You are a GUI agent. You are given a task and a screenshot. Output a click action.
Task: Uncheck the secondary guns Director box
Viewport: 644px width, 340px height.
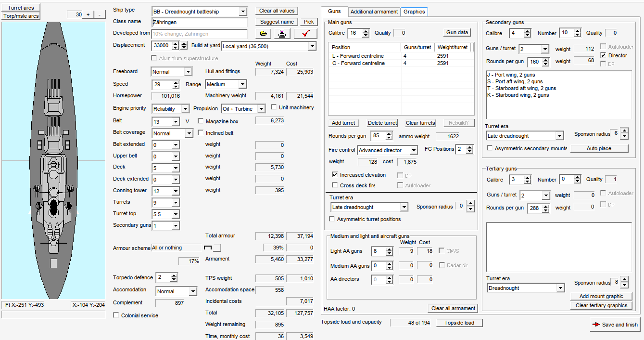click(x=604, y=55)
